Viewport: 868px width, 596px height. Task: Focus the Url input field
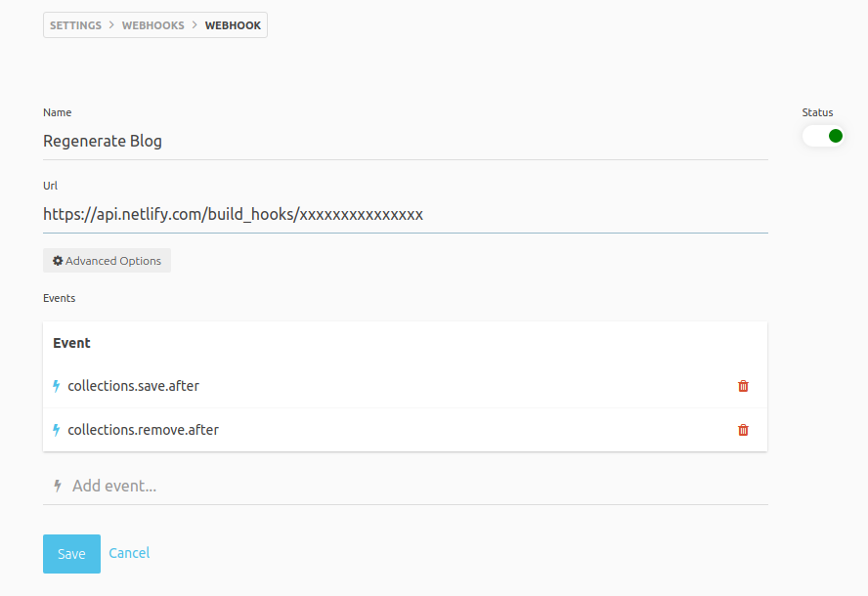(x=406, y=215)
